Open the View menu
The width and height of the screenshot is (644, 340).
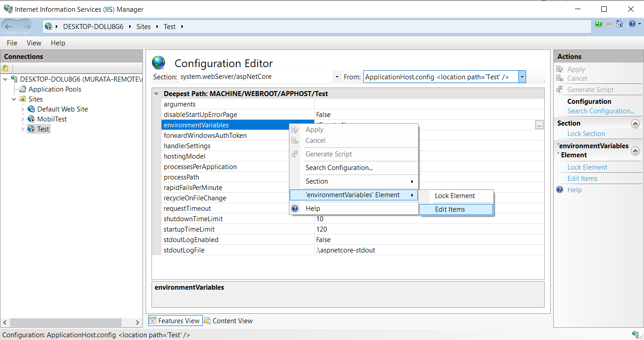coord(34,43)
